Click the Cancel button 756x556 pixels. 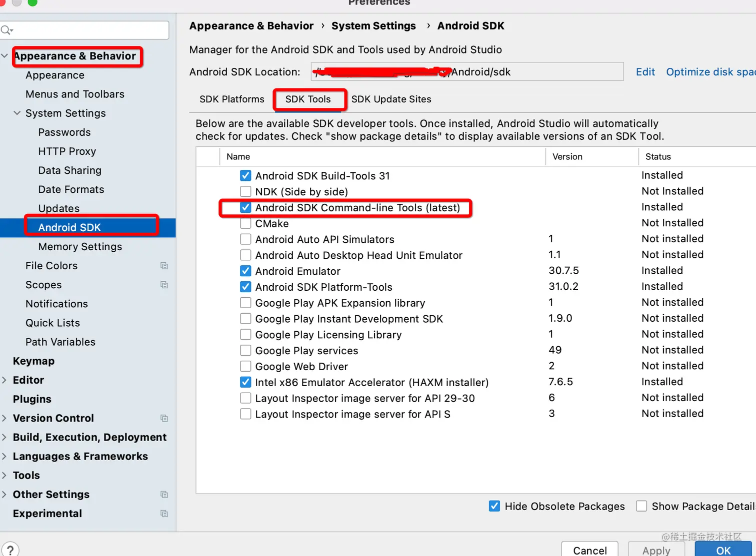(590, 550)
